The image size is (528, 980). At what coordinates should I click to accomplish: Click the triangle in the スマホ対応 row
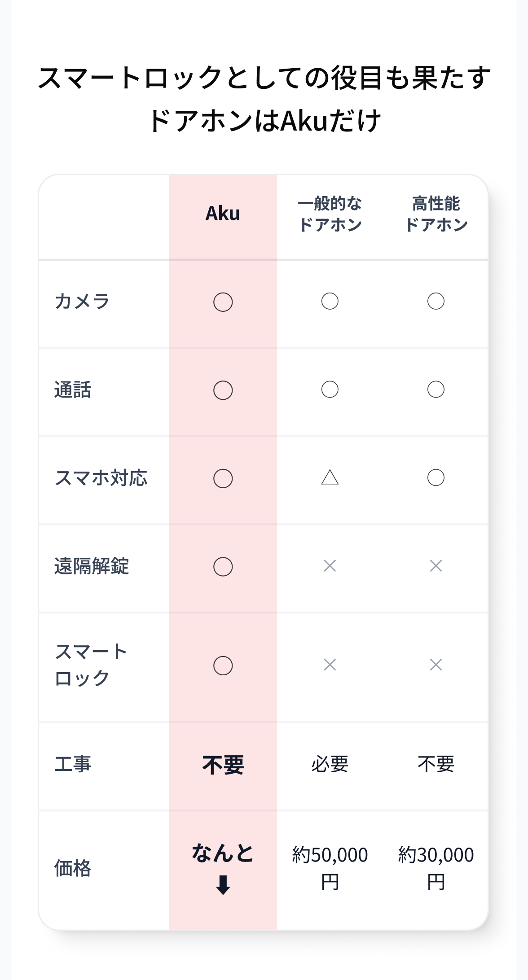tap(330, 477)
